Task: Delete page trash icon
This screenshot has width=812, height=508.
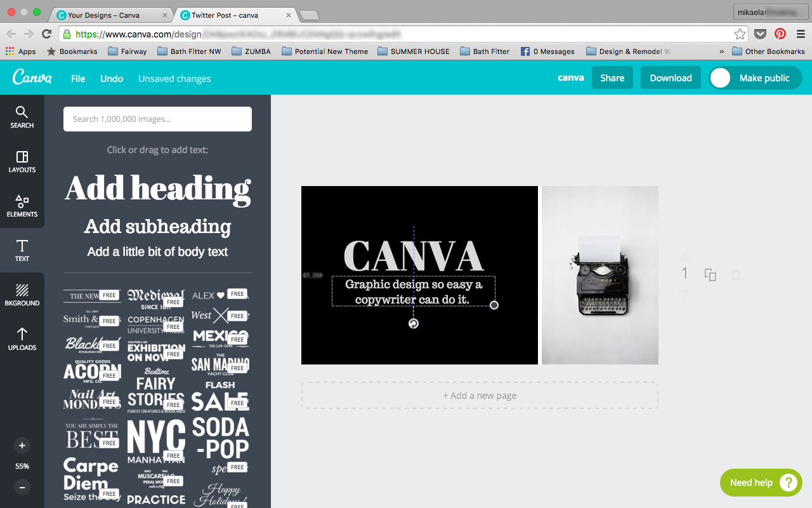Action: [735, 275]
